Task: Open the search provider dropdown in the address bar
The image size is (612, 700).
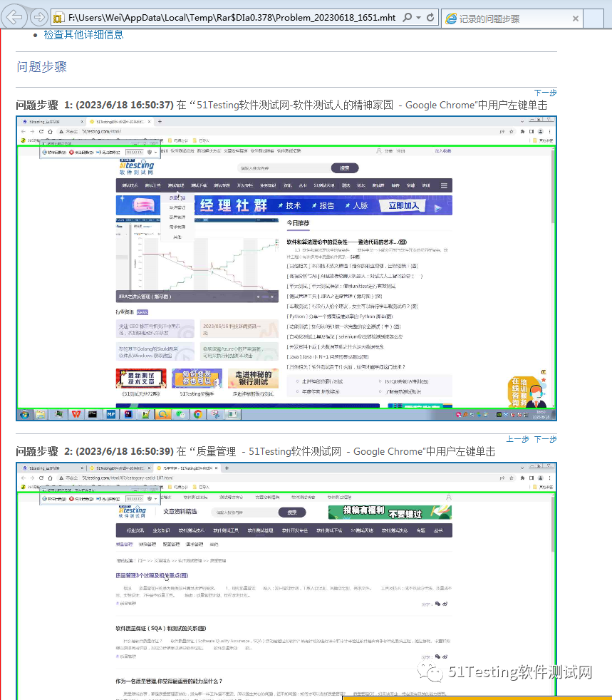Action: [419, 17]
